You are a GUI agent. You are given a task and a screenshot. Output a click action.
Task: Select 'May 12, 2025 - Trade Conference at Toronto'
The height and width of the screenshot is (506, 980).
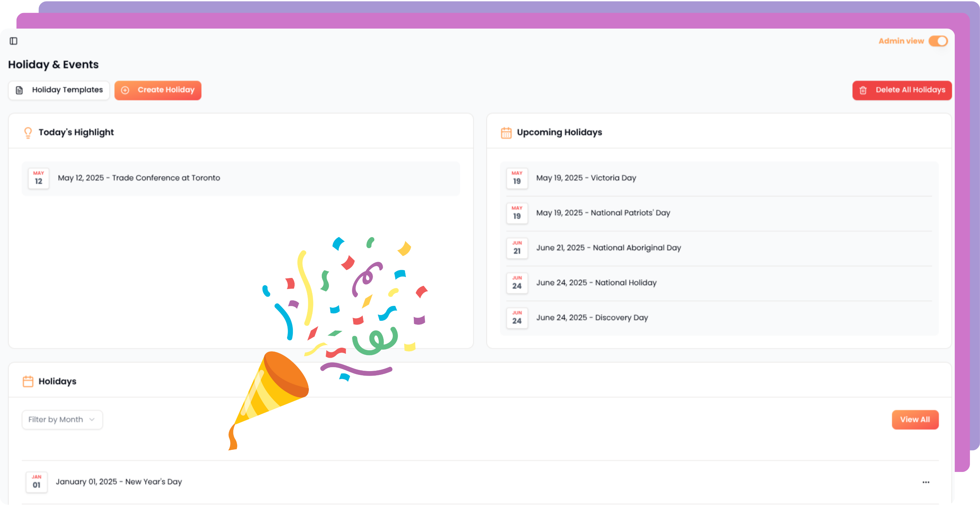point(139,178)
